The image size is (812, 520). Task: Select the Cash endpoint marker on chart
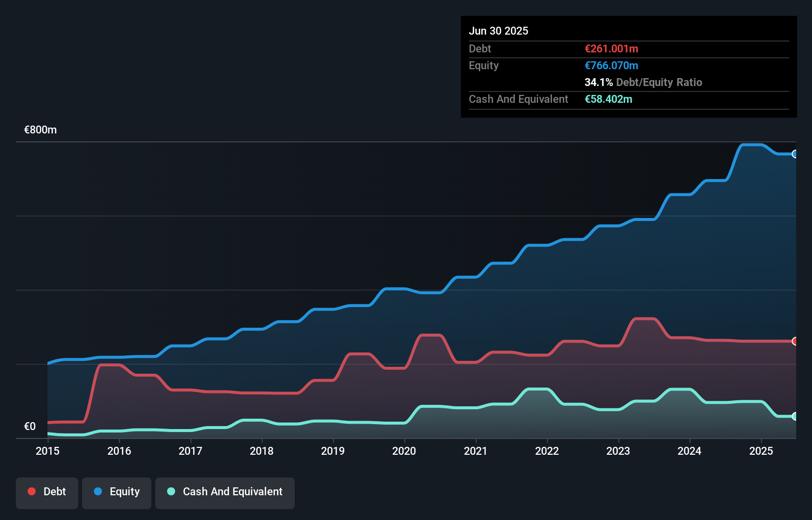795,416
